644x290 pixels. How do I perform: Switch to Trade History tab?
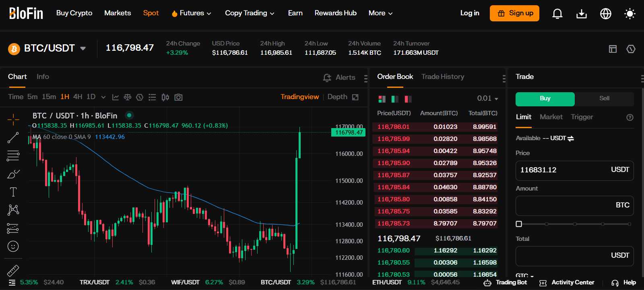[x=443, y=77]
